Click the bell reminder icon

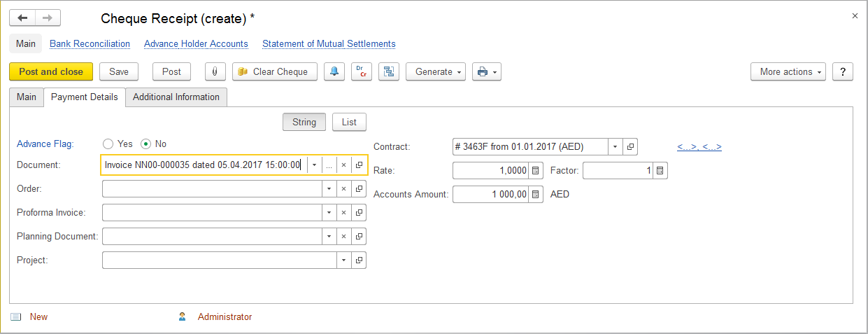point(334,71)
